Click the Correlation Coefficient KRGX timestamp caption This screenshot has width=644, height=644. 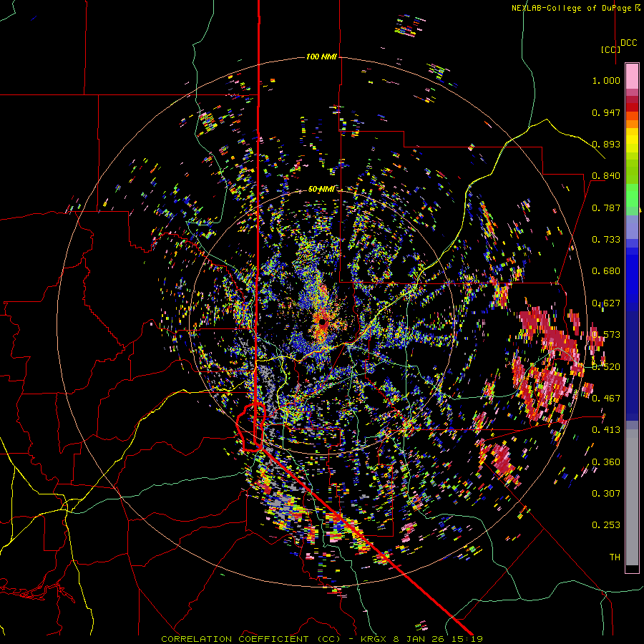pyautogui.click(x=321, y=639)
